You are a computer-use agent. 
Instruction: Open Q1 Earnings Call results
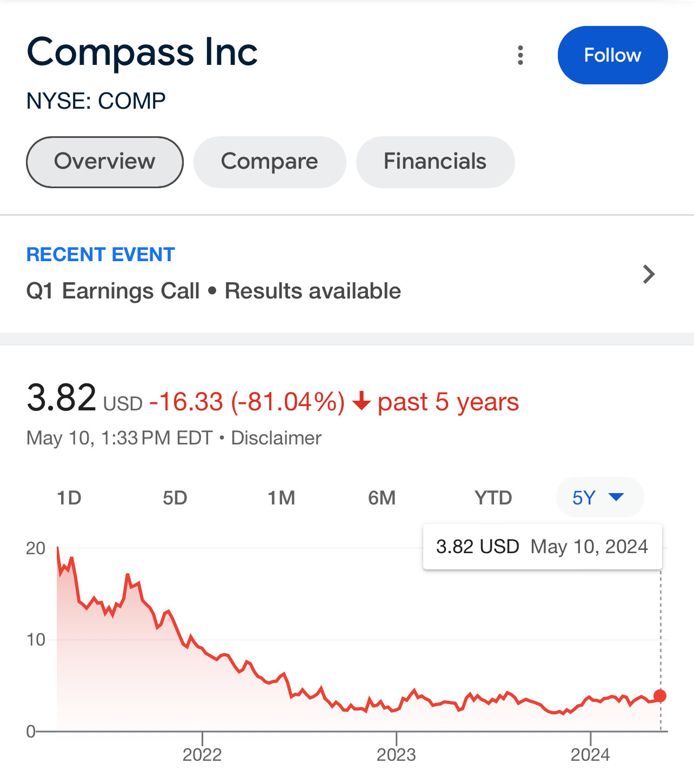pos(213,291)
